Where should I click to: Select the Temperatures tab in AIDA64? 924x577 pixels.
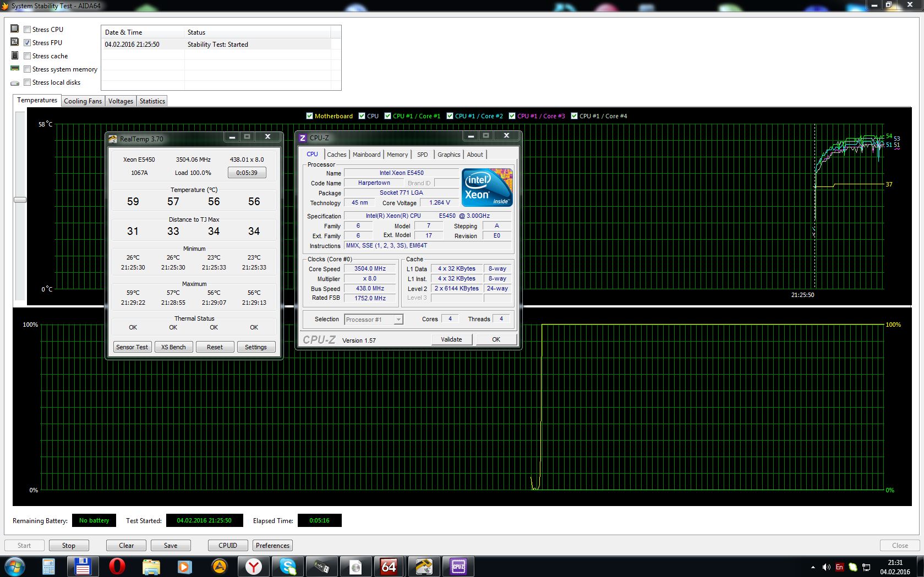tap(37, 100)
